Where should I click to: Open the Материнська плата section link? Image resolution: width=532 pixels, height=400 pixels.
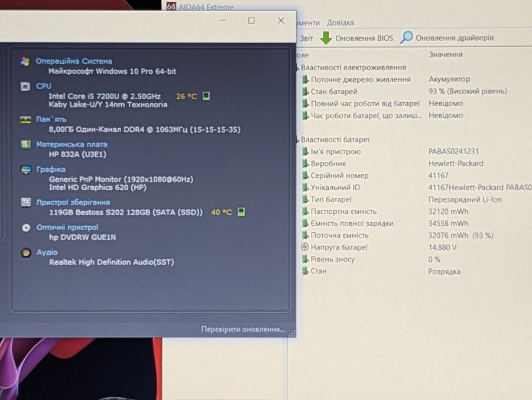point(72,145)
